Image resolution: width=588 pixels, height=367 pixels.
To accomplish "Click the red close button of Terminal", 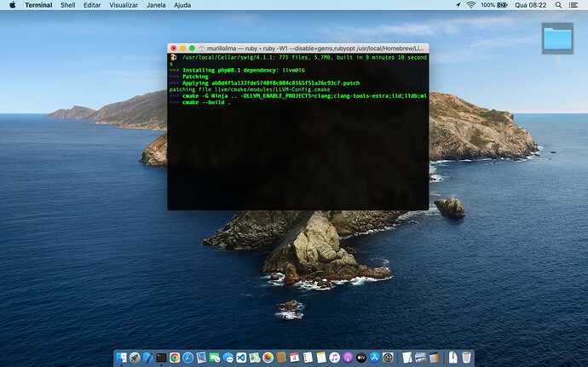I will [x=173, y=49].
